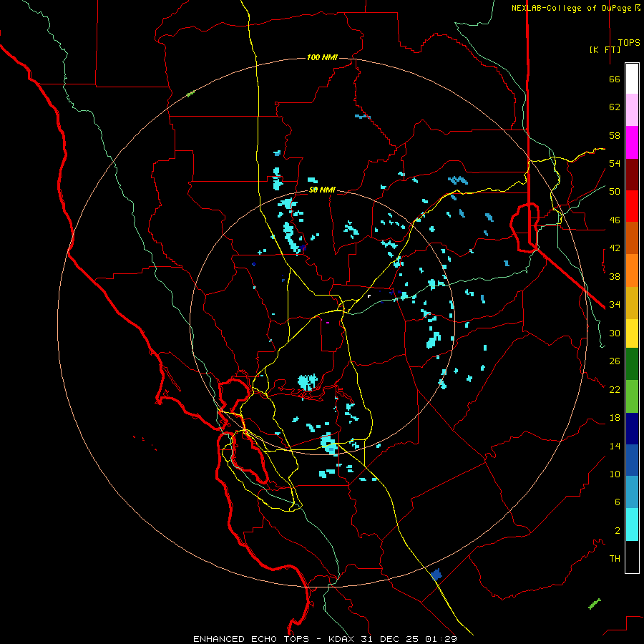This screenshot has height=644, width=644.
Task: Click the TOPS legend title
Action: click(x=629, y=43)
